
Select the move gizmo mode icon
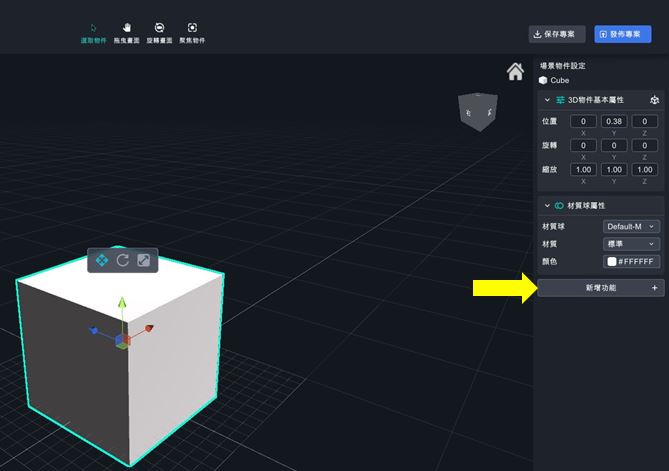point(102,260)
